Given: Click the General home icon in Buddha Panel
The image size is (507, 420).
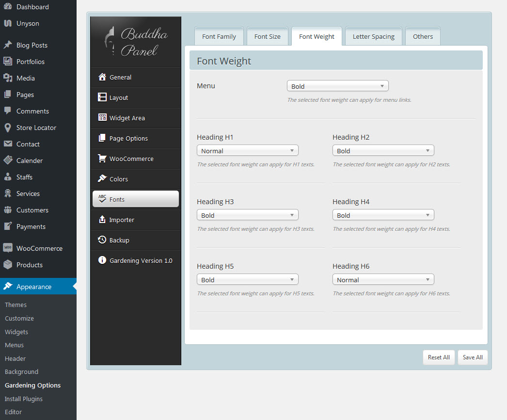Looking at the screenshot, I should (102, 77).
